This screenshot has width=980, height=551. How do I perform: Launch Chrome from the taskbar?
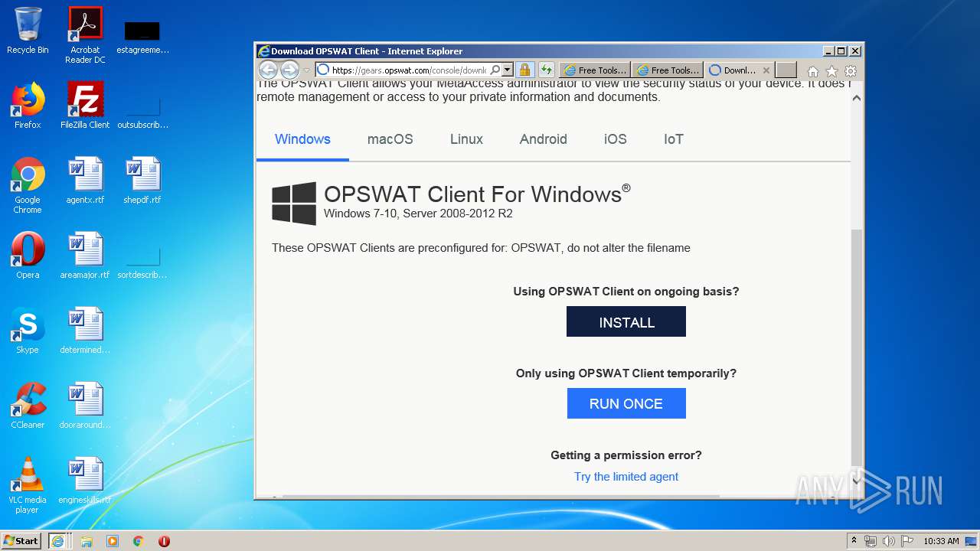(x=139, y=541)
